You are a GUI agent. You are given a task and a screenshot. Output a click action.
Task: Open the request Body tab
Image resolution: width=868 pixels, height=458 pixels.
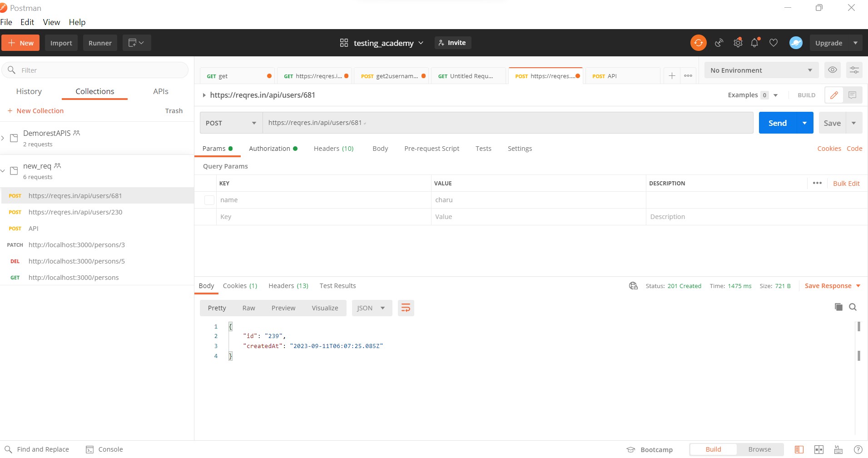click(x=380, y=149)
